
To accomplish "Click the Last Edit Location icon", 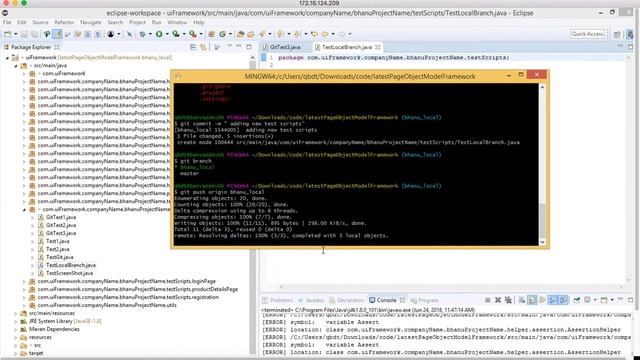I will [x=314, y=34].
